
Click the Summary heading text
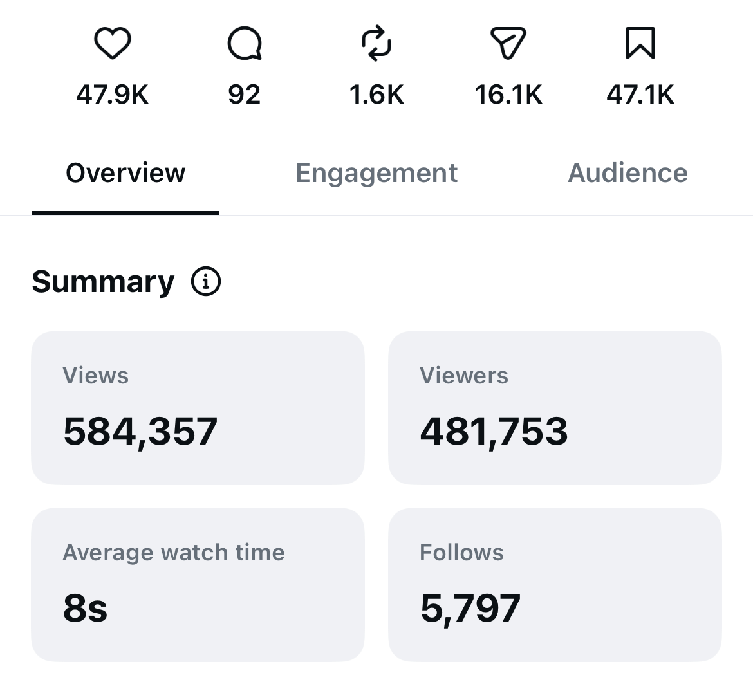pos(103,281)
